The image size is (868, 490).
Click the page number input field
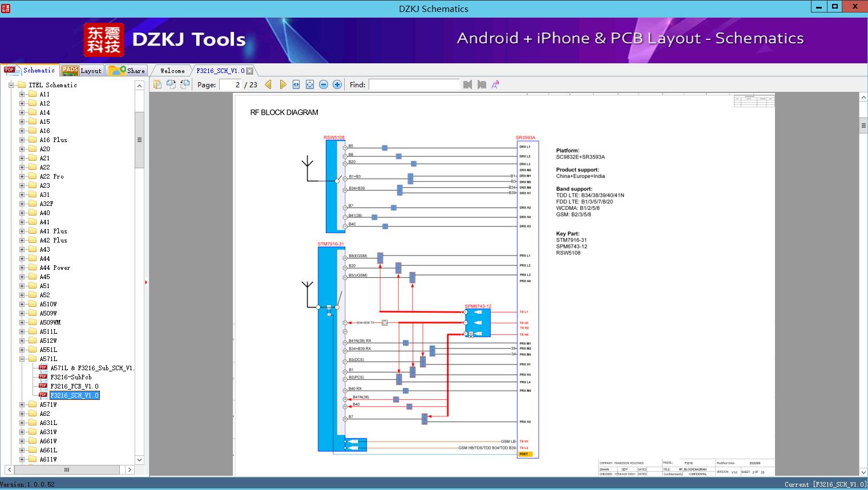pos(231,84)
